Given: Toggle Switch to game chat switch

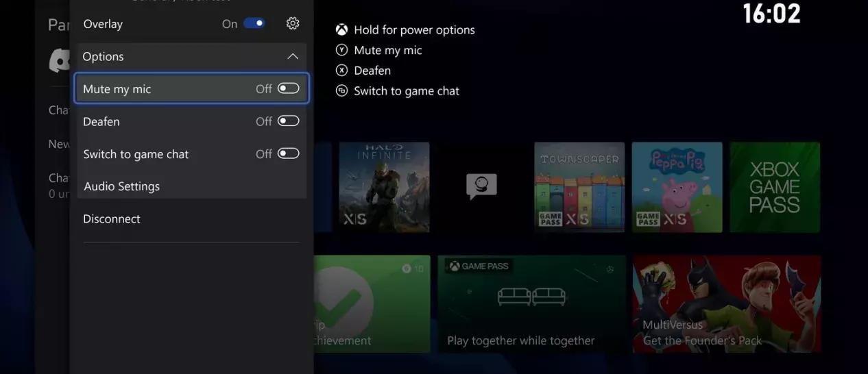Looking at the screenshot, I should [288, 153].
